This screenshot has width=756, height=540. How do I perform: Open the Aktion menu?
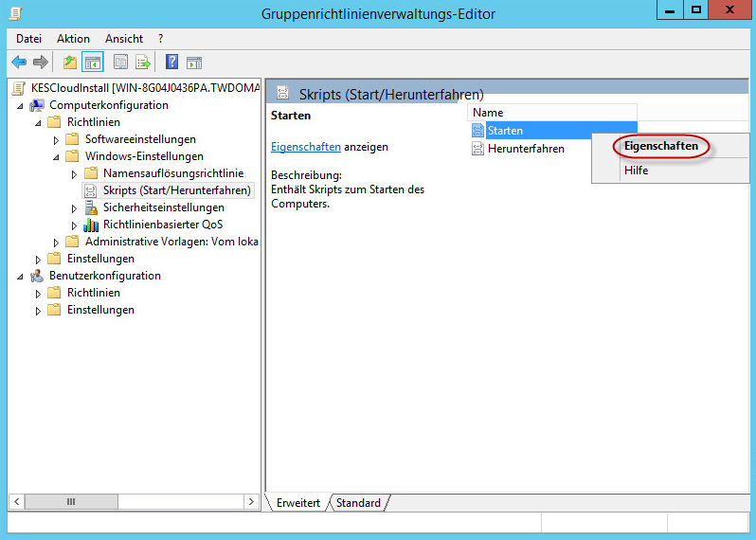(73, 39)
